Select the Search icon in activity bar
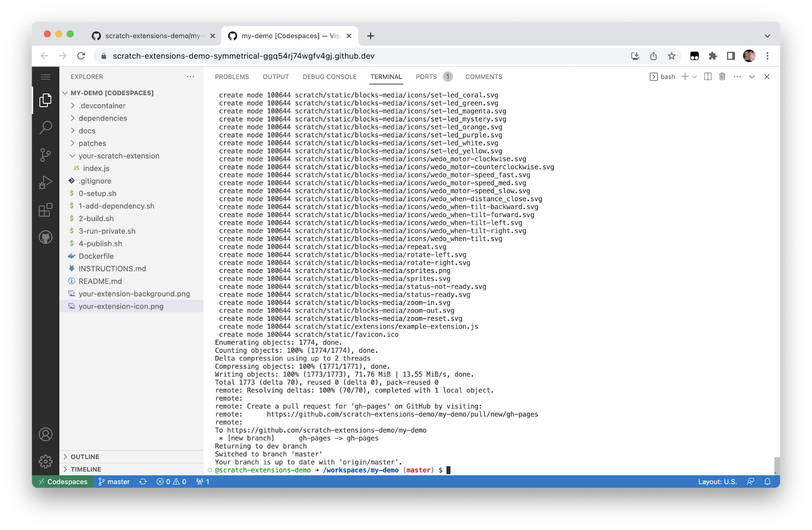Screen dimensions: 812x530 pos(45,128)
